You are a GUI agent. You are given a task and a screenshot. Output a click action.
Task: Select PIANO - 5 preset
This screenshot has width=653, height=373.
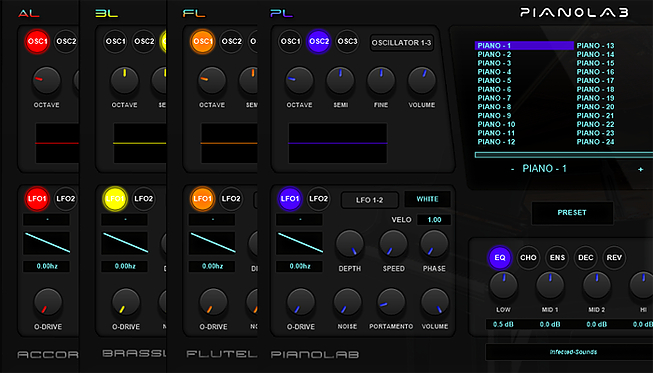pos(494,80)
